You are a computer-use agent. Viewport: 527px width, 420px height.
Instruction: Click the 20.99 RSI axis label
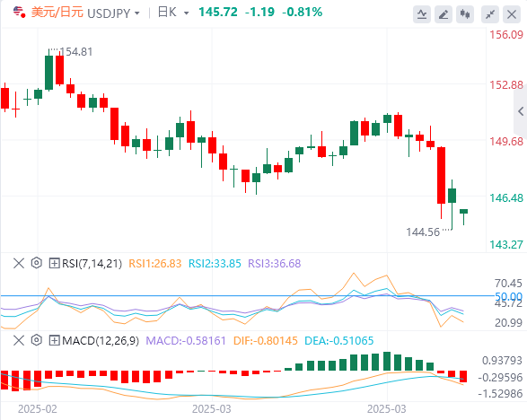(508, 323)
